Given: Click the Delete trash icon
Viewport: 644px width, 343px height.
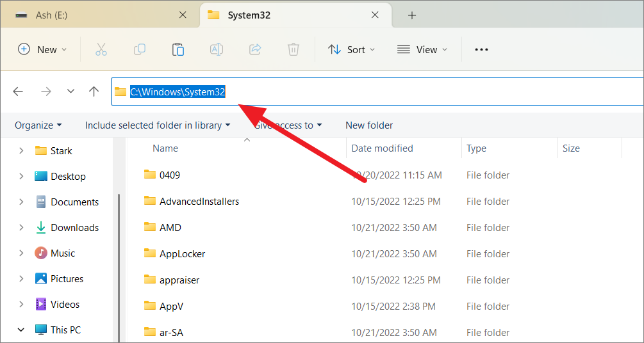Looking at the screenshot, I should pyautogui.click(x=293, y=50).
